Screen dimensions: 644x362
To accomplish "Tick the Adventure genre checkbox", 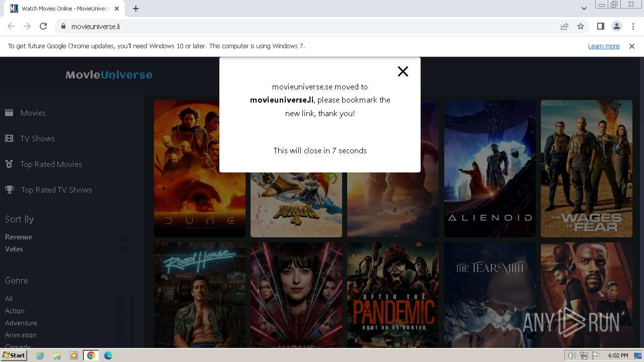I will (x=121, y=323).
